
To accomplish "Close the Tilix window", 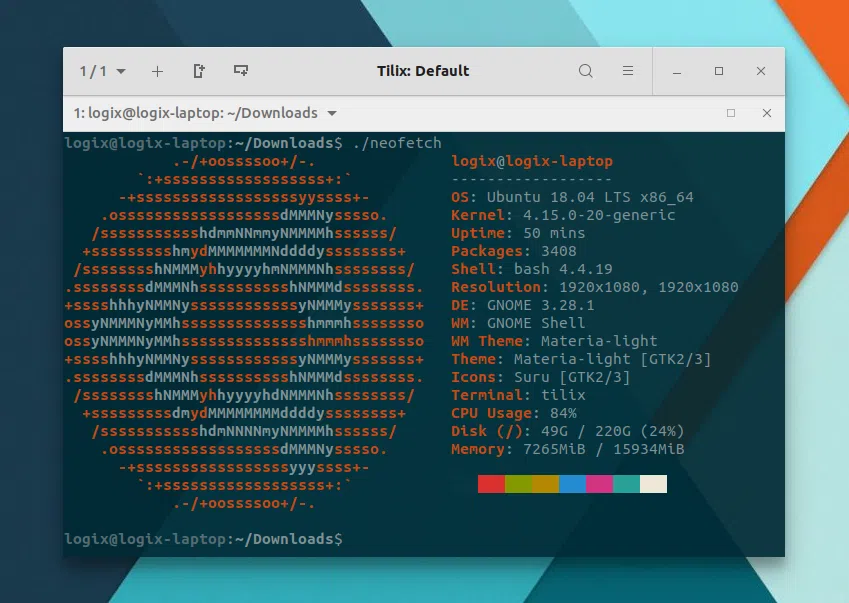I will [761, 71].
